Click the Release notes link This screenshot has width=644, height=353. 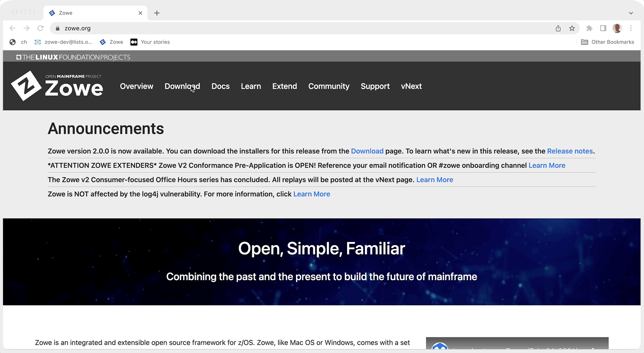570,151
